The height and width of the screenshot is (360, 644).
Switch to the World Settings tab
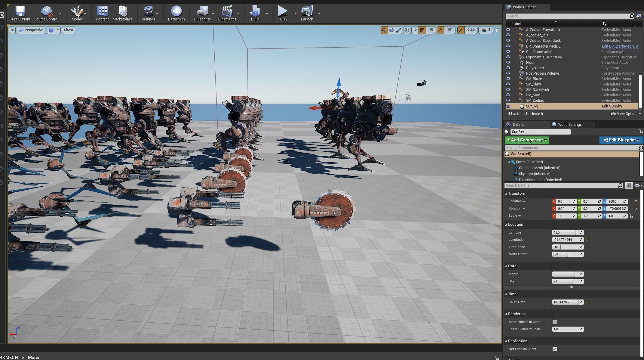[569, 124]
